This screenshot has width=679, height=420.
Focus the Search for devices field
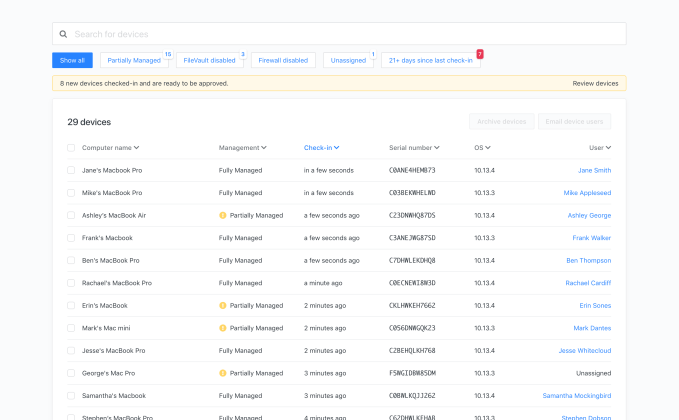point(340,34)
